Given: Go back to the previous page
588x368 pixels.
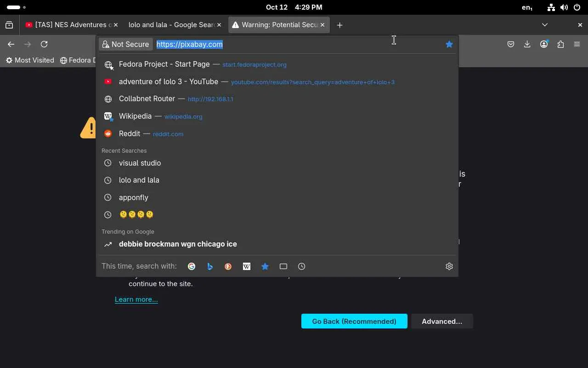Looking at the screenshot, I should click(x=11, y=44).
